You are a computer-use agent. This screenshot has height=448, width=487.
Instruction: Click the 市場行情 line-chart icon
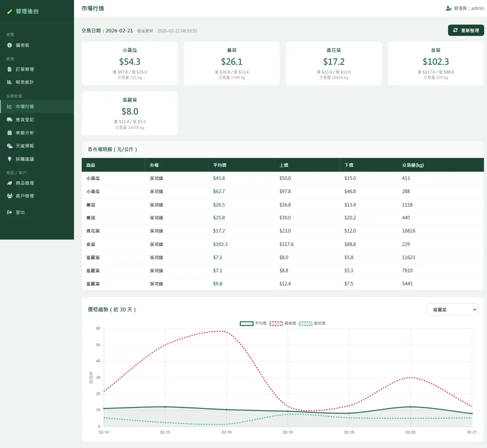[x=10, y=106]
